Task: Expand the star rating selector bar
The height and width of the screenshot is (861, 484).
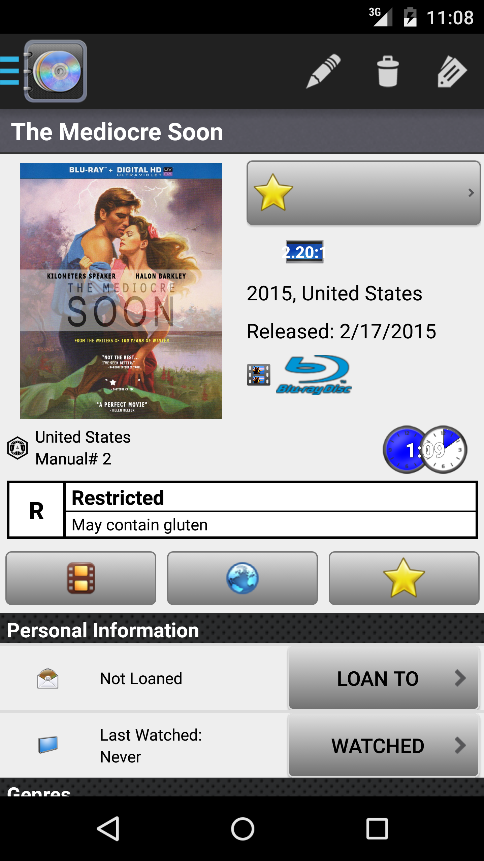Action: 364,193
